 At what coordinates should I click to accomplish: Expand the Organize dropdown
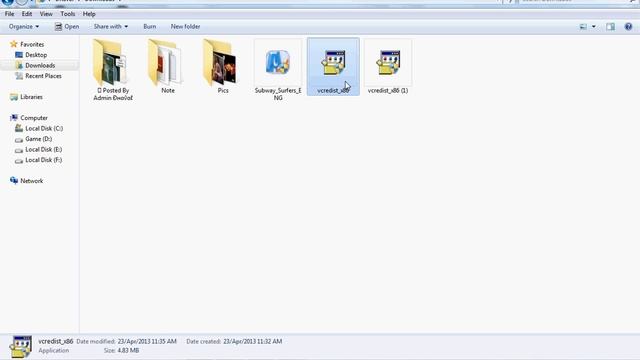click(24, 27)
